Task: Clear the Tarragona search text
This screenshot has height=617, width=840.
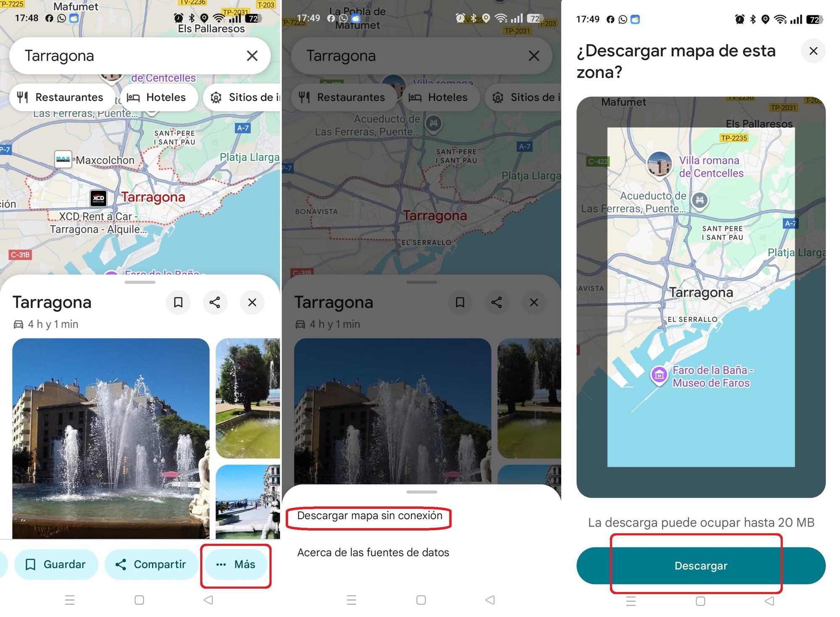Action: tap(252, 55)
